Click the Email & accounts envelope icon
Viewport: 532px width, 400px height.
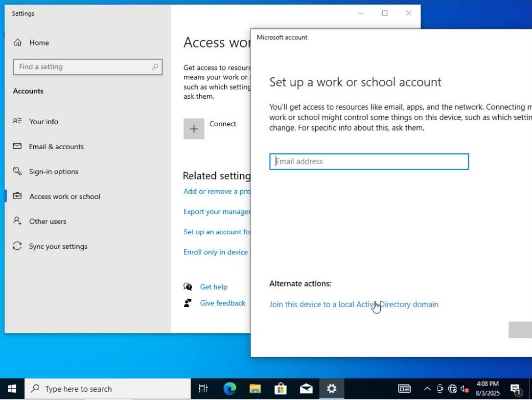point(17,146)
